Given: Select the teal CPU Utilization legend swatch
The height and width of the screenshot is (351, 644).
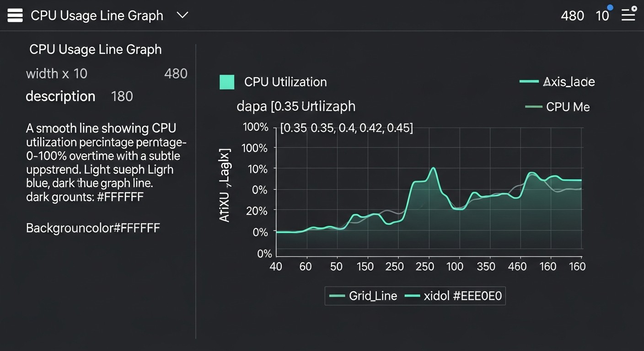Looking at the screenshot, I should [227, 82].
